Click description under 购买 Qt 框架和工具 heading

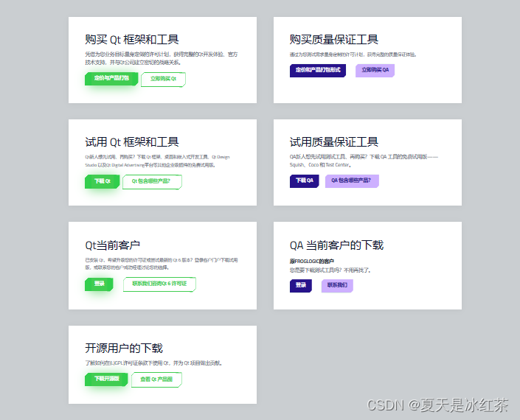162,58
